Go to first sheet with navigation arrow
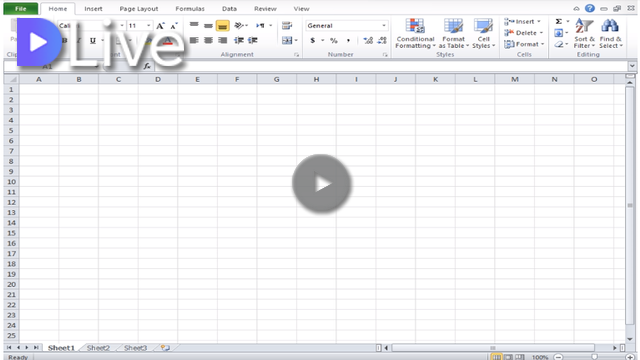 point(9,347)
